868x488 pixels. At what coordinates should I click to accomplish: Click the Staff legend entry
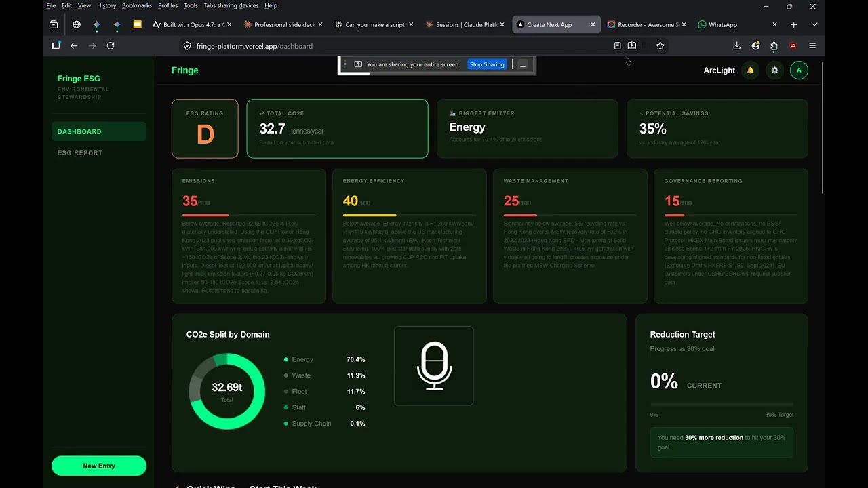pos(325,407)
